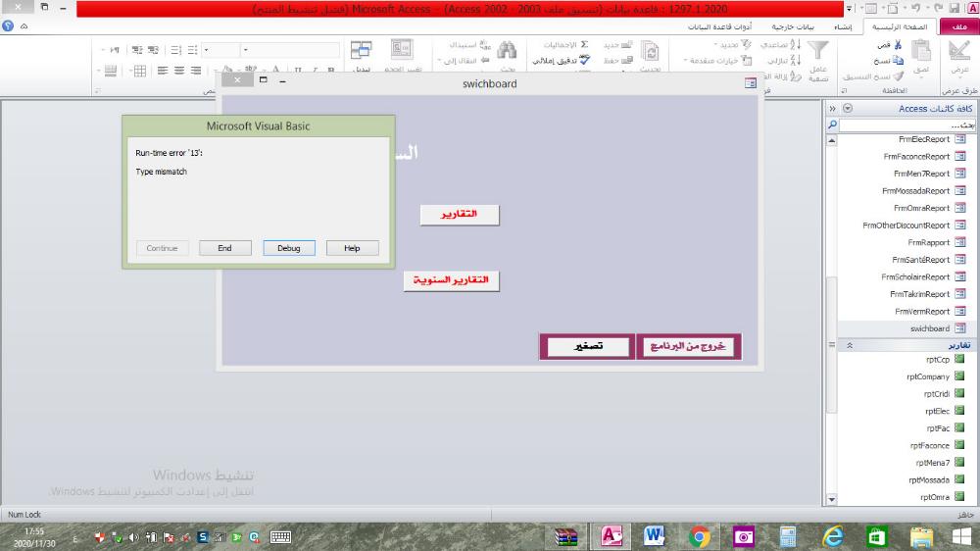Click the center text alignment icon
The width and height of the screenshot is (980, 551).
[180, 71]
